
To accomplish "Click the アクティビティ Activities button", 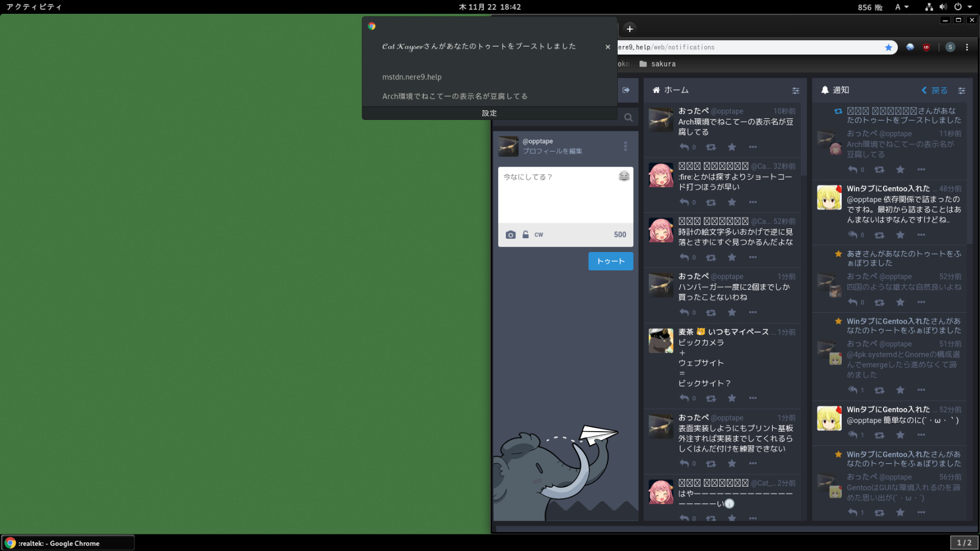I will pos(34,7).
